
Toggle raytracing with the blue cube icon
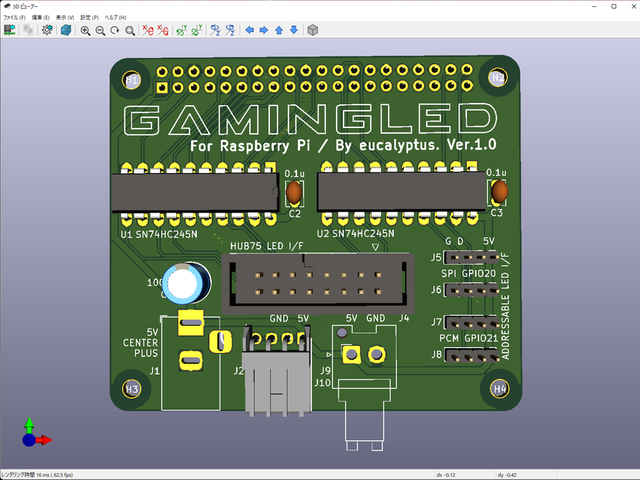click(x=65, y=30)
